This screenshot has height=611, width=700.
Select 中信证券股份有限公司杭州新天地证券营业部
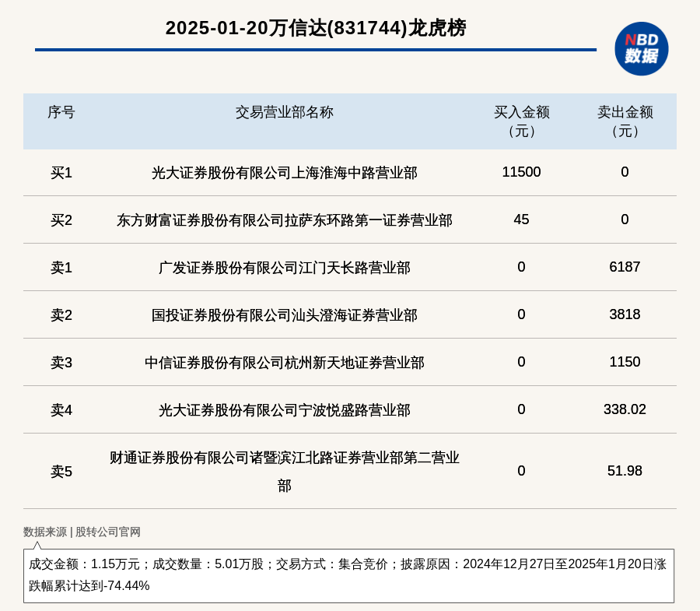coord(285,362)
